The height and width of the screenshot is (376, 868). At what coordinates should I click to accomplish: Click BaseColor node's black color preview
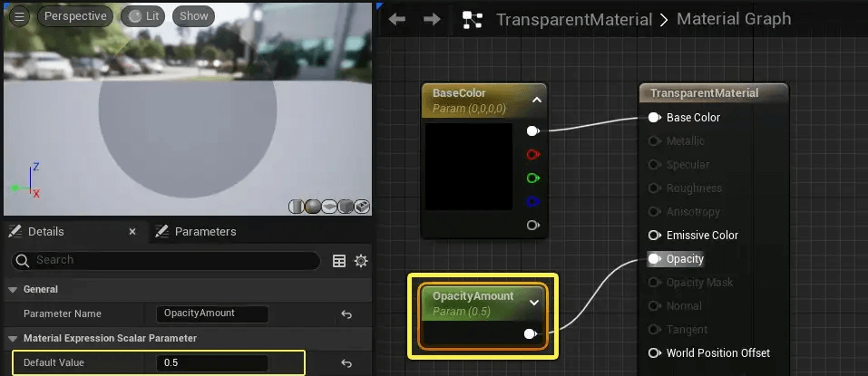coord(468,167)
